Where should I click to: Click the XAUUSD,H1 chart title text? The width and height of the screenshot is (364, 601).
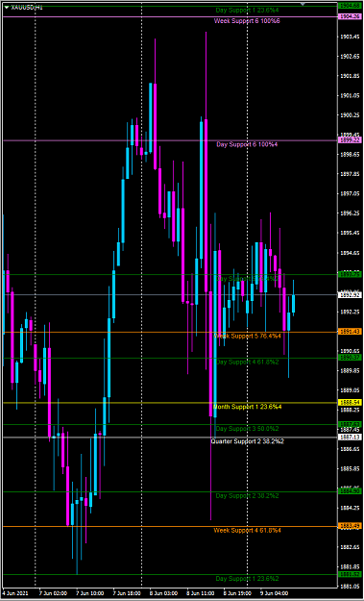(27, 8)
